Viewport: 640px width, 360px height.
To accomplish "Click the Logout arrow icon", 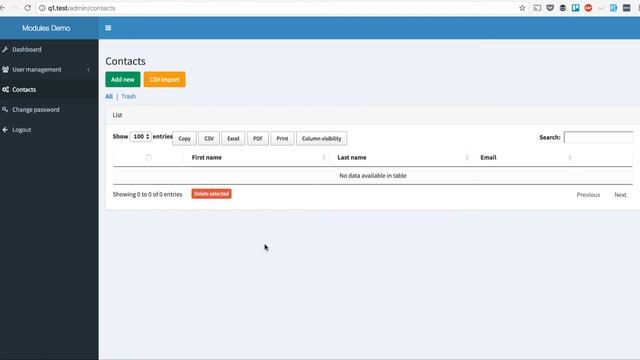I will click(5, 130).
